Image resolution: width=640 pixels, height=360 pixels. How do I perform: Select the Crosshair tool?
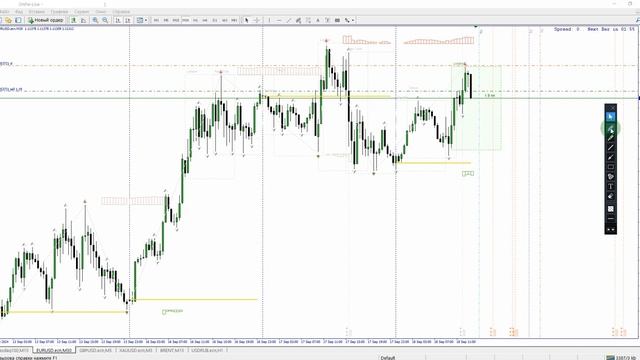(256, 20)
